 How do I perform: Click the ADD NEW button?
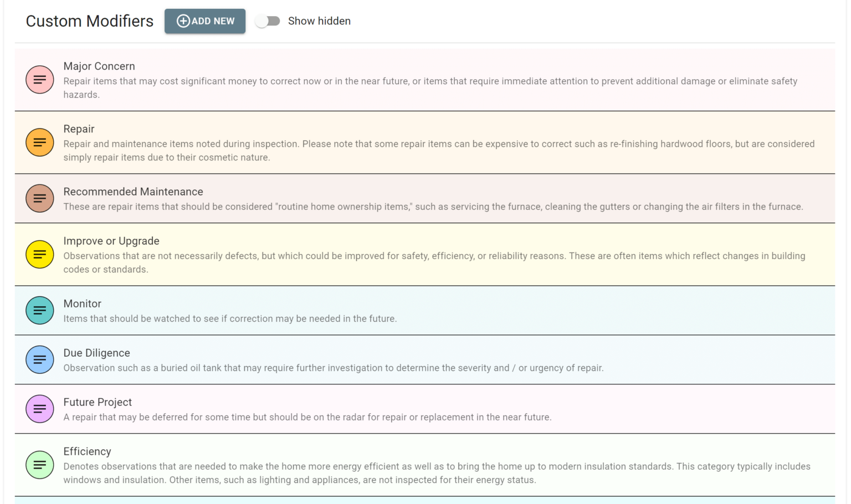click(205, 20)
